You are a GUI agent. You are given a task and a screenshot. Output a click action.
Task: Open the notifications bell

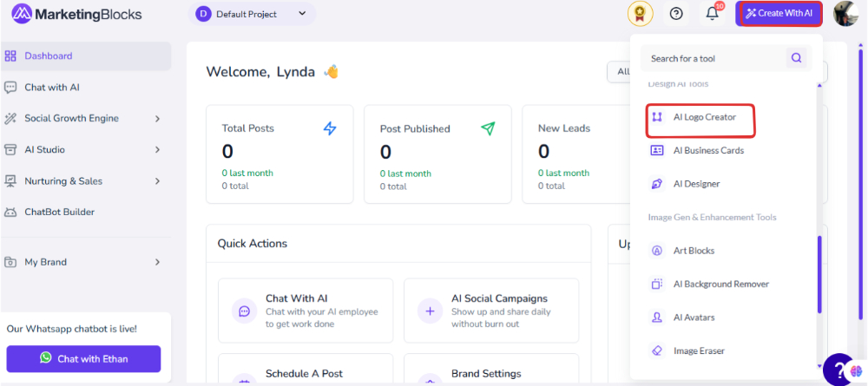(x=713, y=14)
